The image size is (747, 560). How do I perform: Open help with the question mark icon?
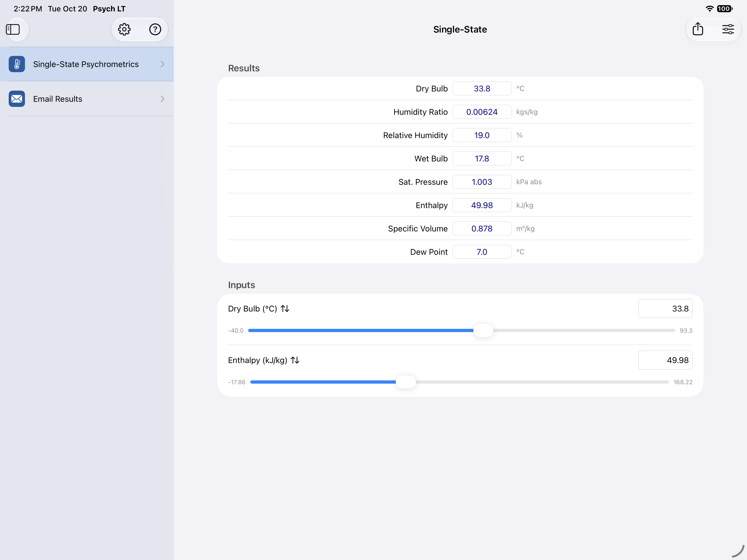point(155,29)
